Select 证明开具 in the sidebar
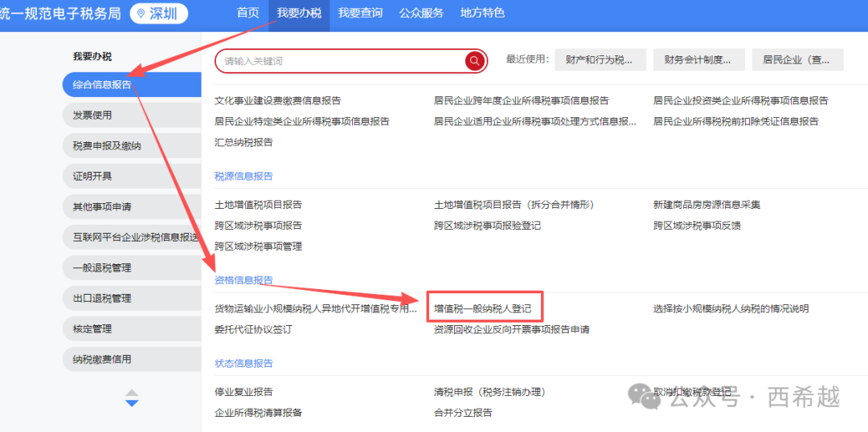 132,177
